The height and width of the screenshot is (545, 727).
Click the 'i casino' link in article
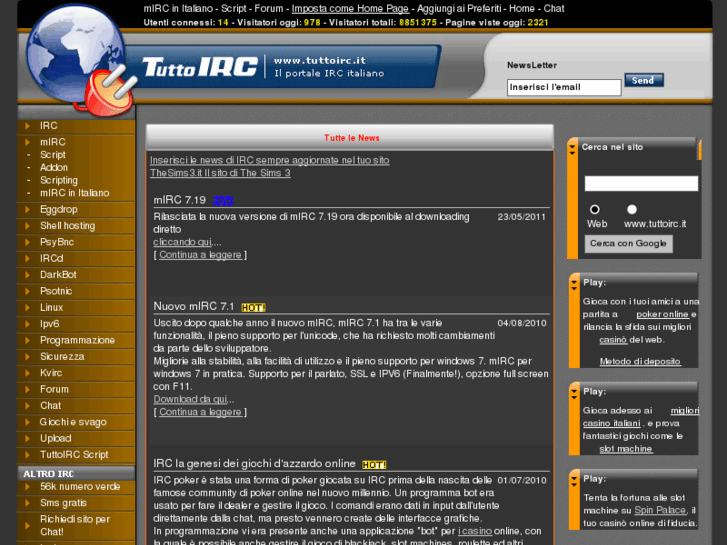pyautogui.click(x=475, y=531)
